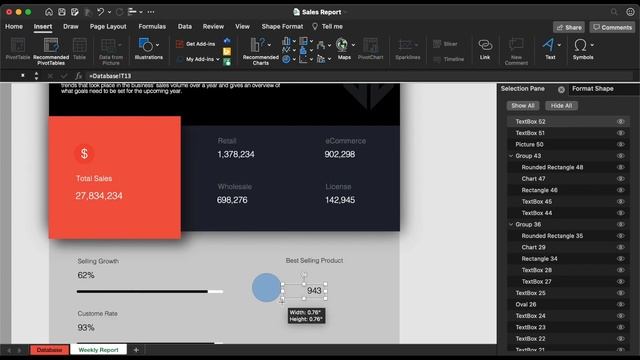Toggle visibility of TextBox 25
Screen dimensions: 640x360
[x=621, y=293]
